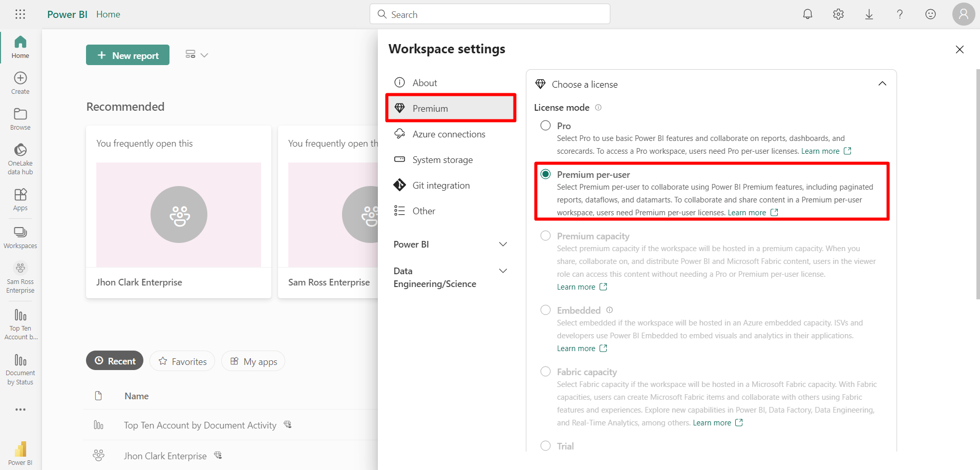Screen dimensions: 980x470
Task: Select the Trial radio button
Action: pos(546,446)
